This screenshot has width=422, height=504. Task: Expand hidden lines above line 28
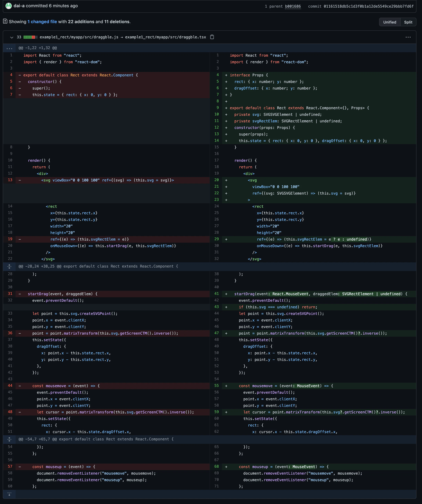coord(9,266)
